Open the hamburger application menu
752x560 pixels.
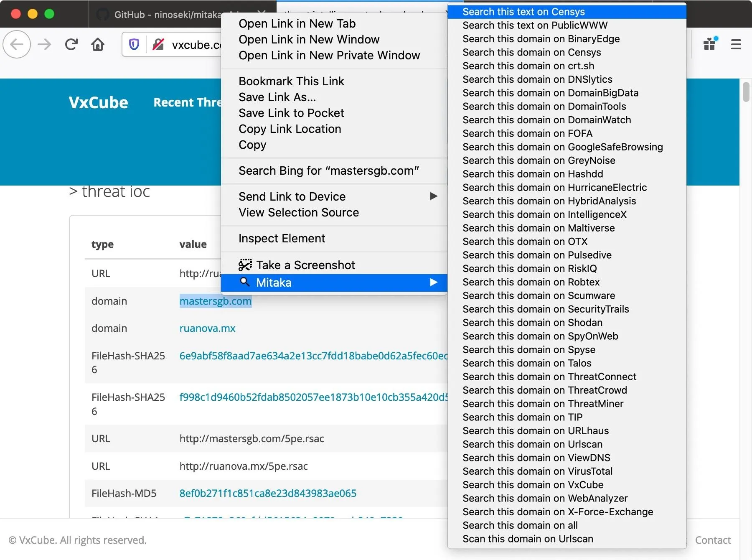point(736,44)
